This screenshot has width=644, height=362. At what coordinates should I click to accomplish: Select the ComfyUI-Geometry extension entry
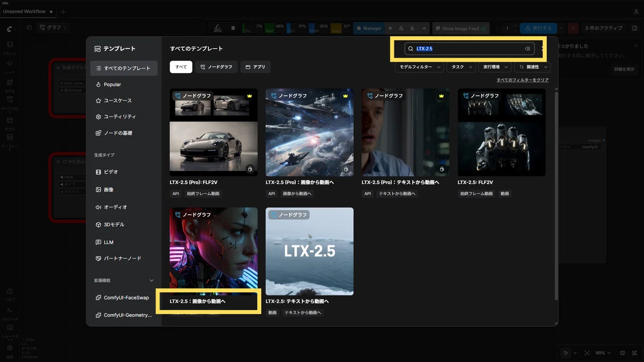[124, 315]
